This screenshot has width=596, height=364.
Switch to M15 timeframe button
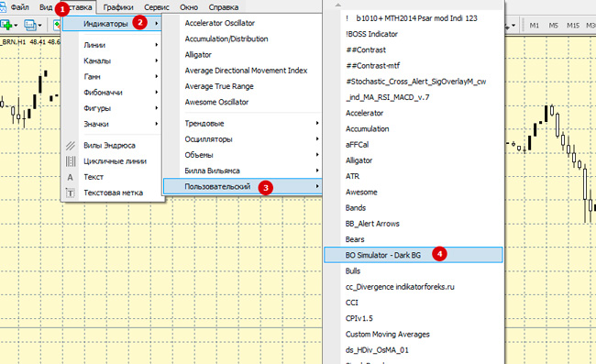pos(573,26)
